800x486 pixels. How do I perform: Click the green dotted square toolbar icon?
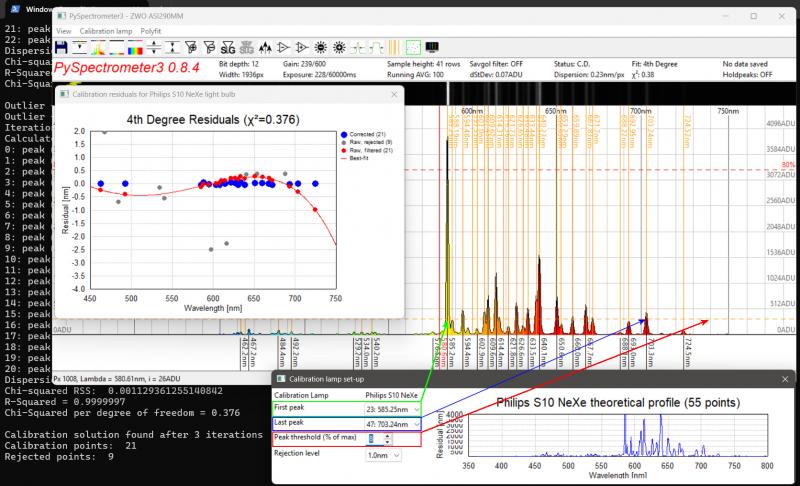click(413, 47)
